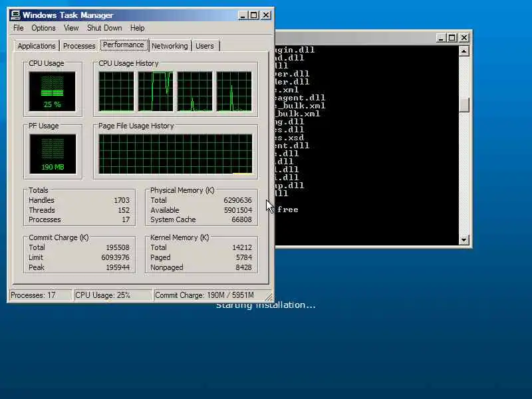532x399 pixels.
Task: Switch to the Applications tab
Action: (37, 46)
